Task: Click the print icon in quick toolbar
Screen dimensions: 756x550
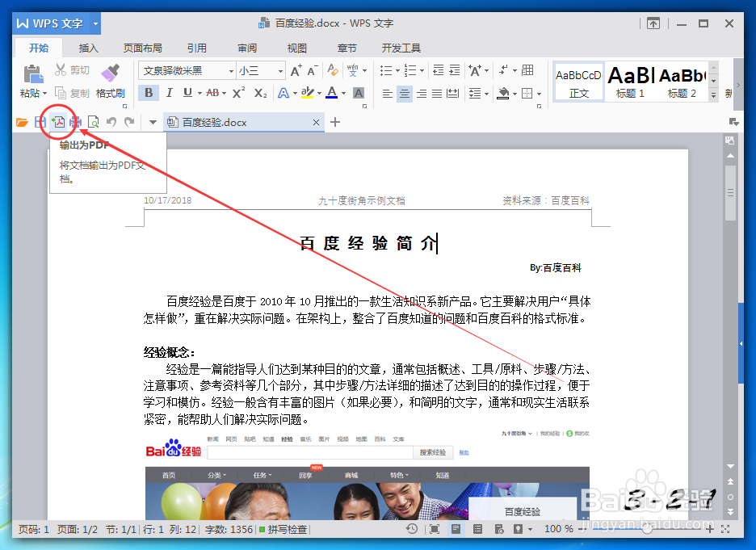Action: (x=76, y=123)
